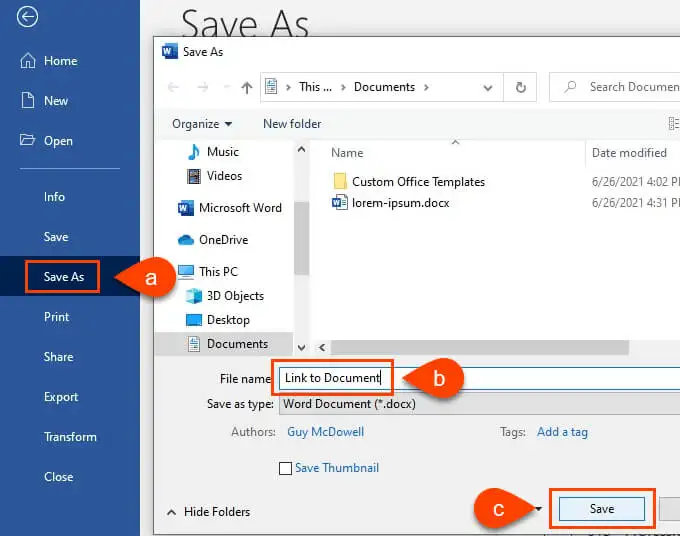Select Music in the navigation pane
This screenshot has width=680, height=536.
[x=223, y=152]
